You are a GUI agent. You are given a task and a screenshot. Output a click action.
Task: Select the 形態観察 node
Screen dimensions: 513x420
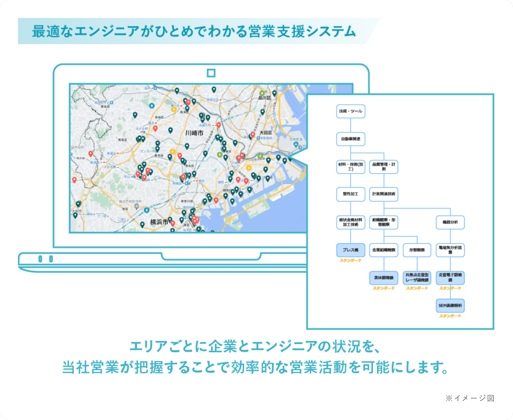pyautogui.click(x=417, y=250)
